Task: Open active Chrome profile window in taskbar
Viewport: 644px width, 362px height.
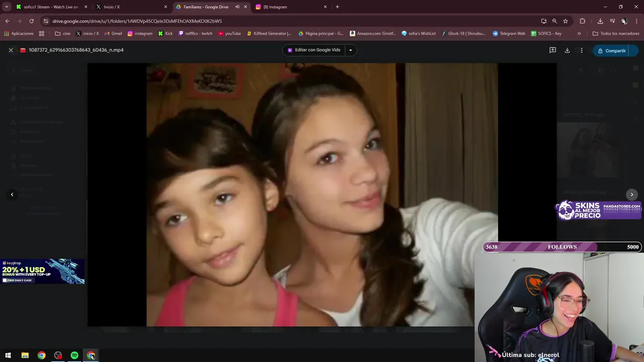Action: click(x=91, y=355)
